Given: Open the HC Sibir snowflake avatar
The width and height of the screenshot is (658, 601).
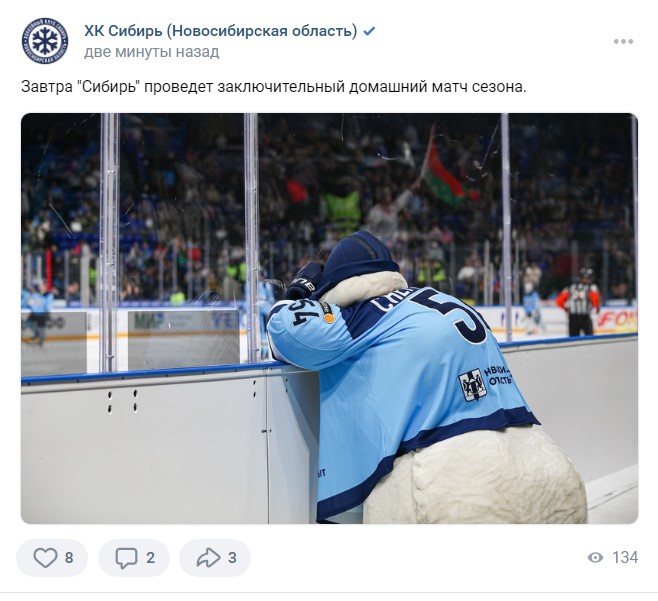Looking at the screenshot, I should click(x=45, y=41).
